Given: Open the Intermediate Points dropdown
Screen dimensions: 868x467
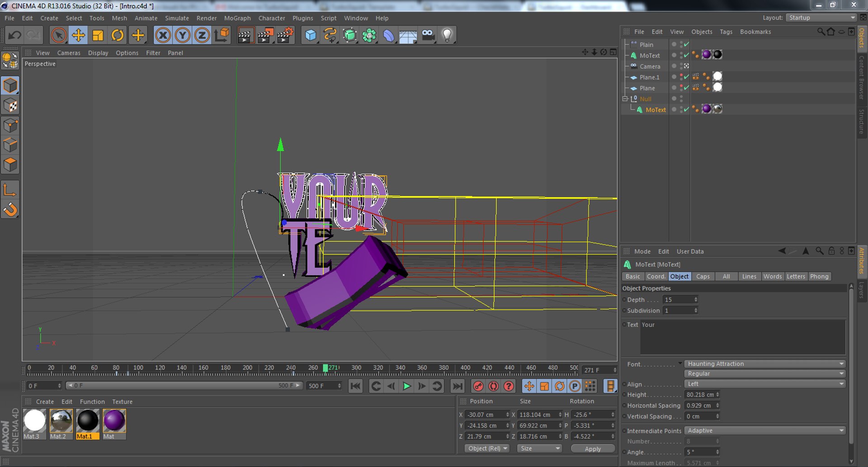Looking at the screenshot, I should click(765, 431).
